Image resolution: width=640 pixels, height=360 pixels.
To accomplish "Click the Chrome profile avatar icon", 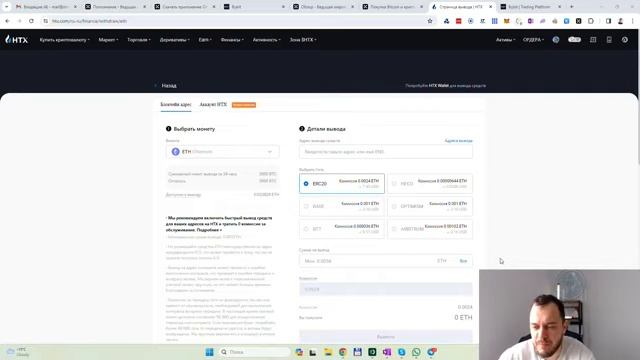I will click(620, 21).
